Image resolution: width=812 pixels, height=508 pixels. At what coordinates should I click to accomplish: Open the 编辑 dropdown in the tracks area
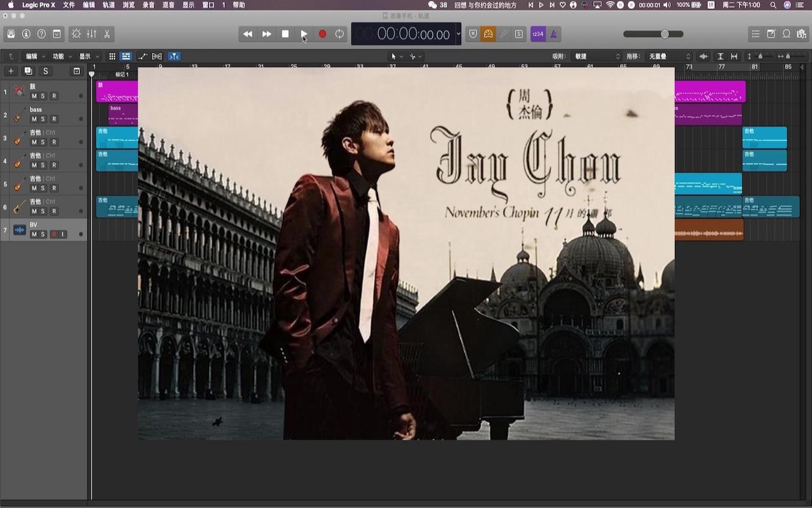tap(35, 56)
